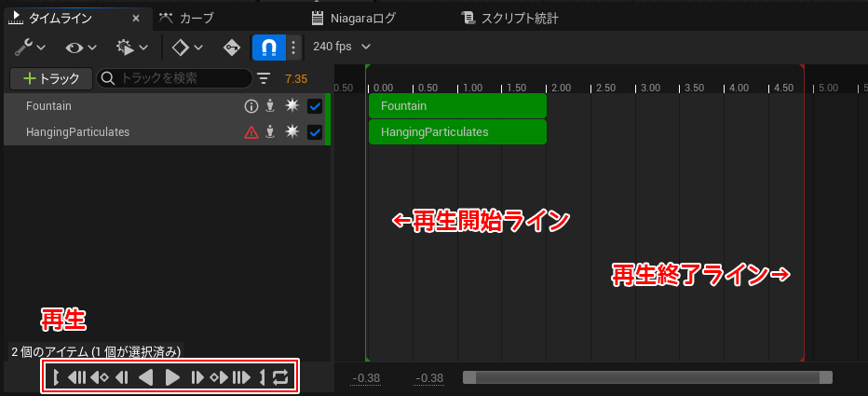Uncheck the Fountain track checkbox

point(315,106)
